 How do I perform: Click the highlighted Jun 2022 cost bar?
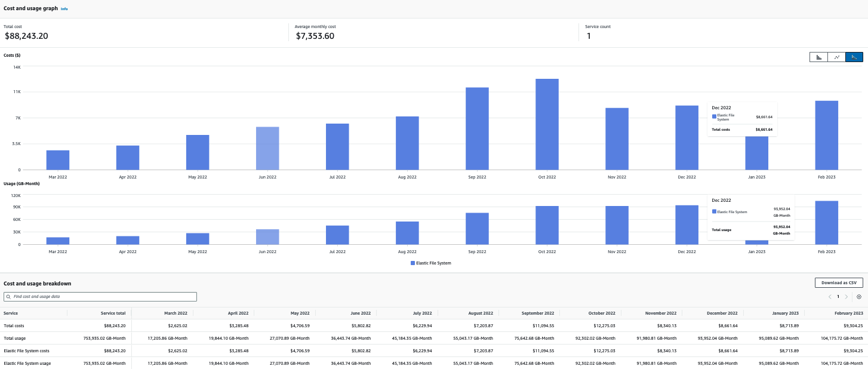(267, 146)
